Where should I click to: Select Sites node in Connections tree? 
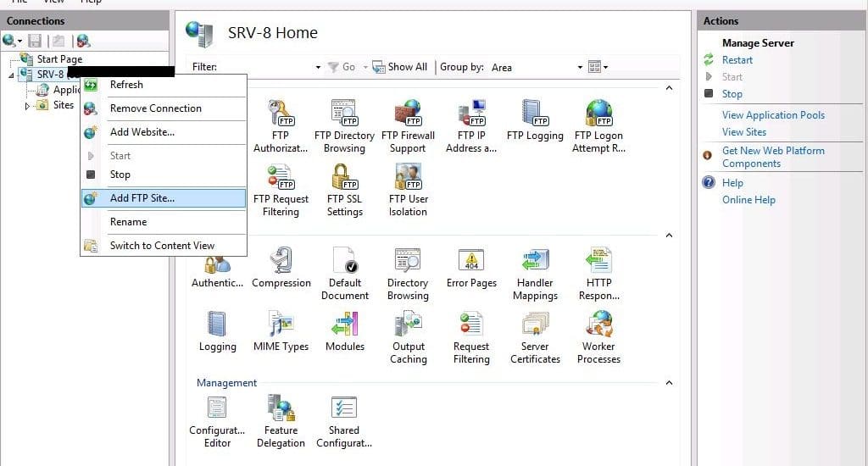(63, 105)
